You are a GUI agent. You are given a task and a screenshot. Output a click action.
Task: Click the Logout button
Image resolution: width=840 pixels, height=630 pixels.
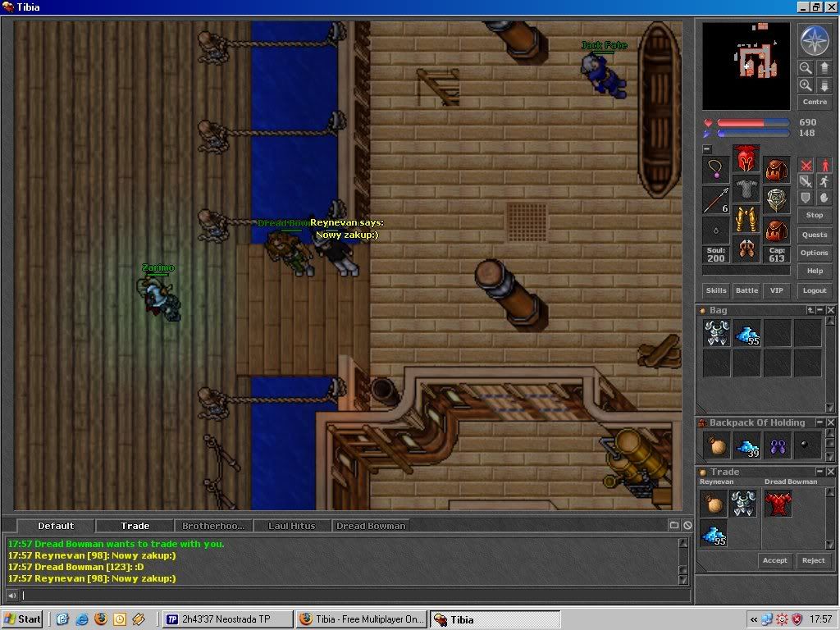[815, 290]
